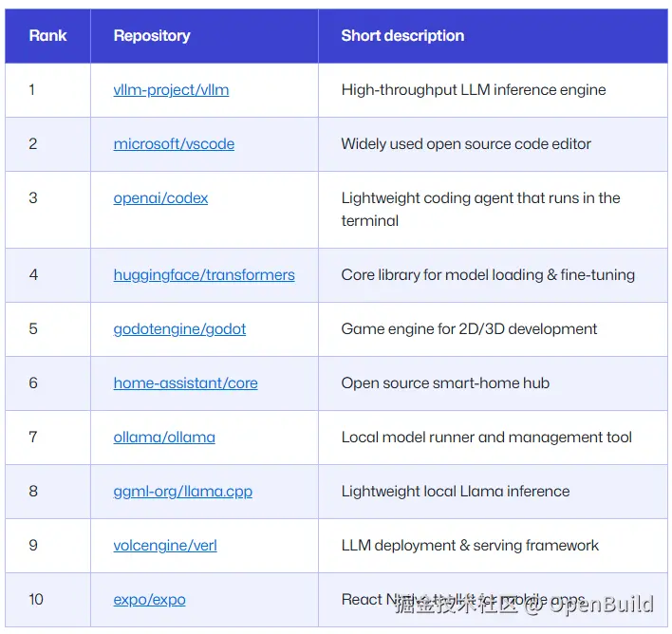672x634 pixels.
Task: Select 'Game engine for 2D/3D development' text
Action: (x=469, y=329)
